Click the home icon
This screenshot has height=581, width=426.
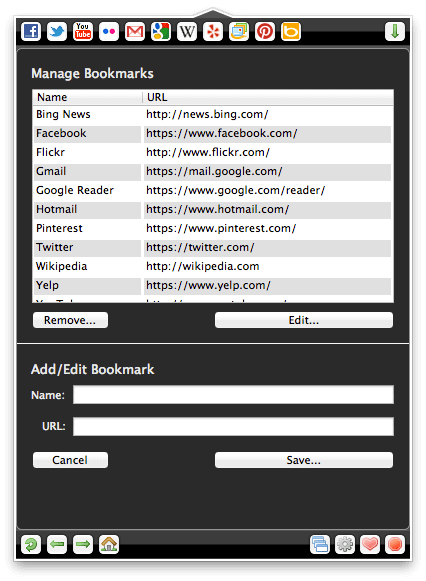pos(109,544)
